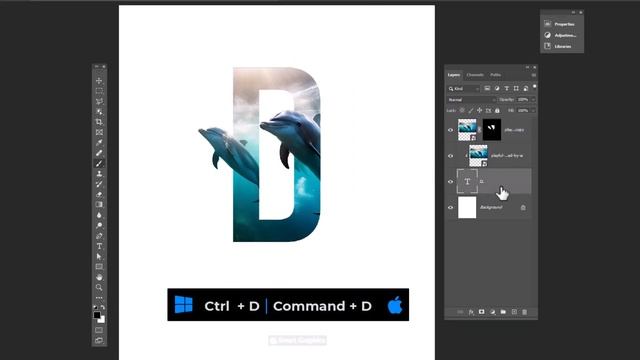Select the Brush tool

pos(99,163)
